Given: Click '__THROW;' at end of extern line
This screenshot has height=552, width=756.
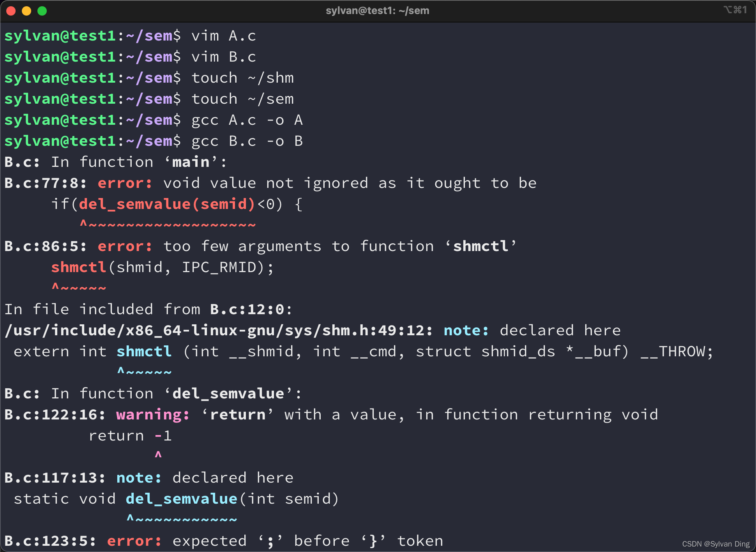Looking at the screenshot, I should pyautogui.click(x=677, y=352).
